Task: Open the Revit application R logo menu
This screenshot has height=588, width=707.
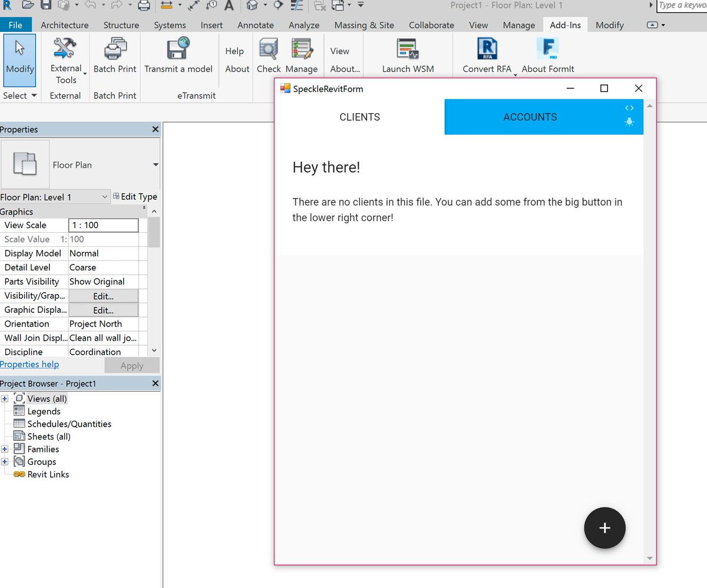Action: pos(6,5)
